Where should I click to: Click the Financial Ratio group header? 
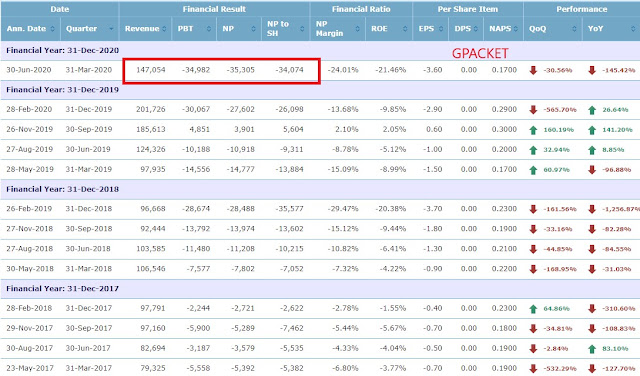(x=361, y=9)
